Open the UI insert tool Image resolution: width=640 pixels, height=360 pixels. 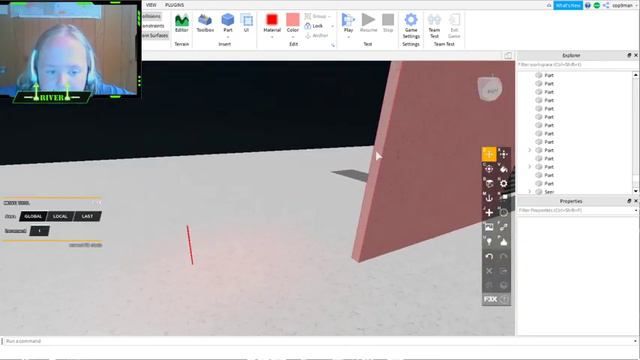[247, 23]
